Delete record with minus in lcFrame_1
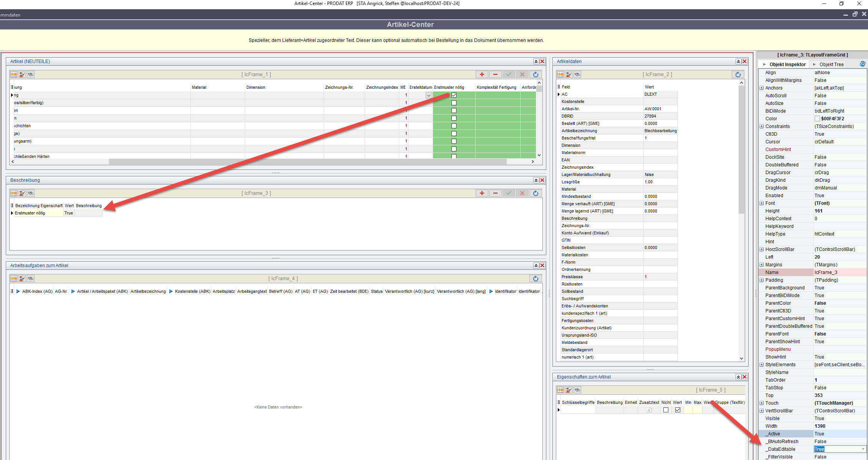The width and height of the screenshot is (868, 460). coord(495,75)
